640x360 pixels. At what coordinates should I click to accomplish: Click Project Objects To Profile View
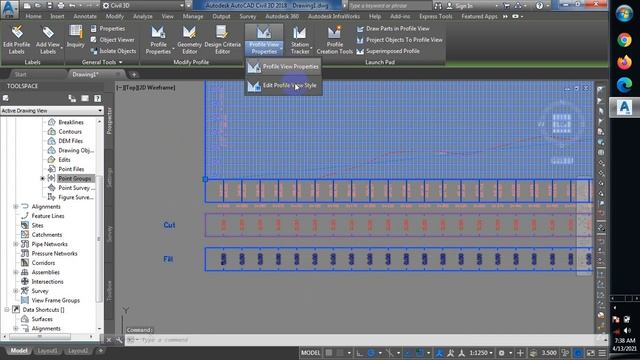400,40
